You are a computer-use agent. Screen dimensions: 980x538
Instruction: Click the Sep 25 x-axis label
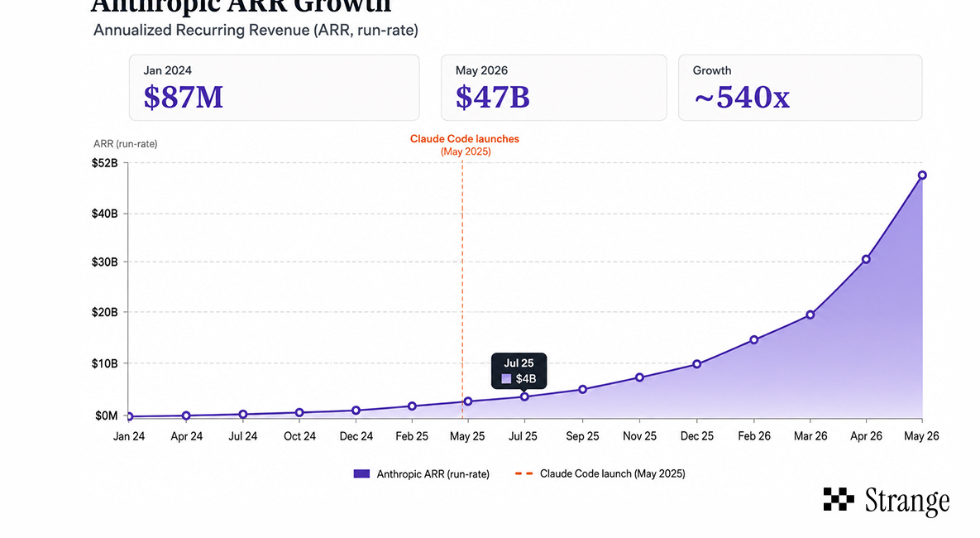pos(582,436)
